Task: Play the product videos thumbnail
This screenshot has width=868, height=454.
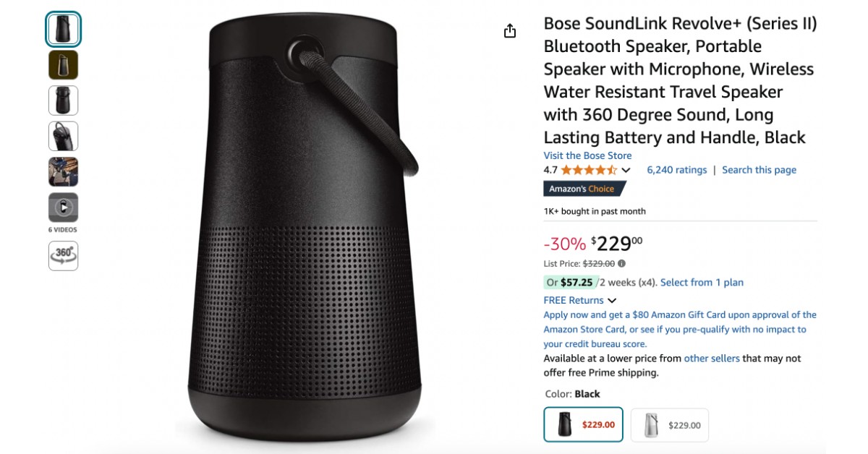Action: (64, 208)
